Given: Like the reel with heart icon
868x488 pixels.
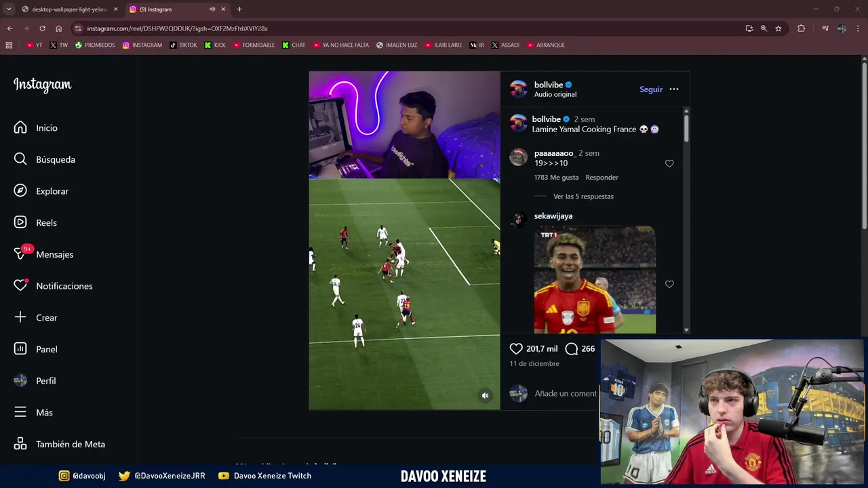Looking at the screenshot, I should tap(516, 348).
